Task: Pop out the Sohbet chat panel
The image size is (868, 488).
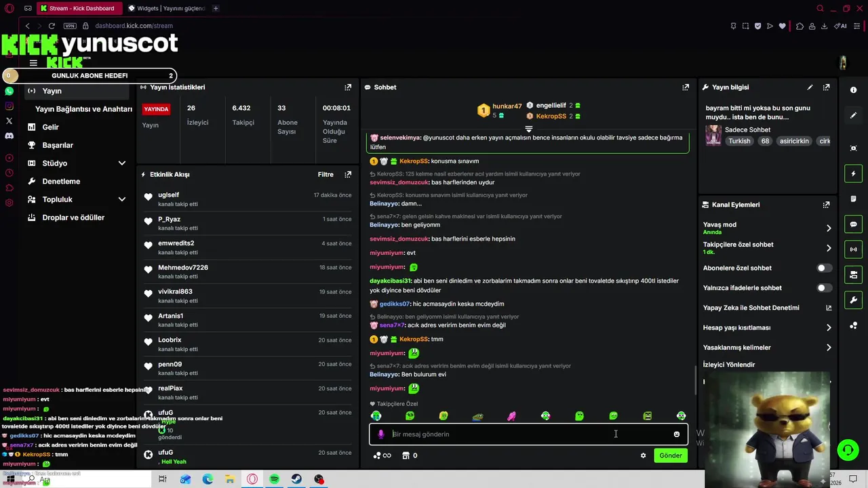Action: [x=686, y=87]
